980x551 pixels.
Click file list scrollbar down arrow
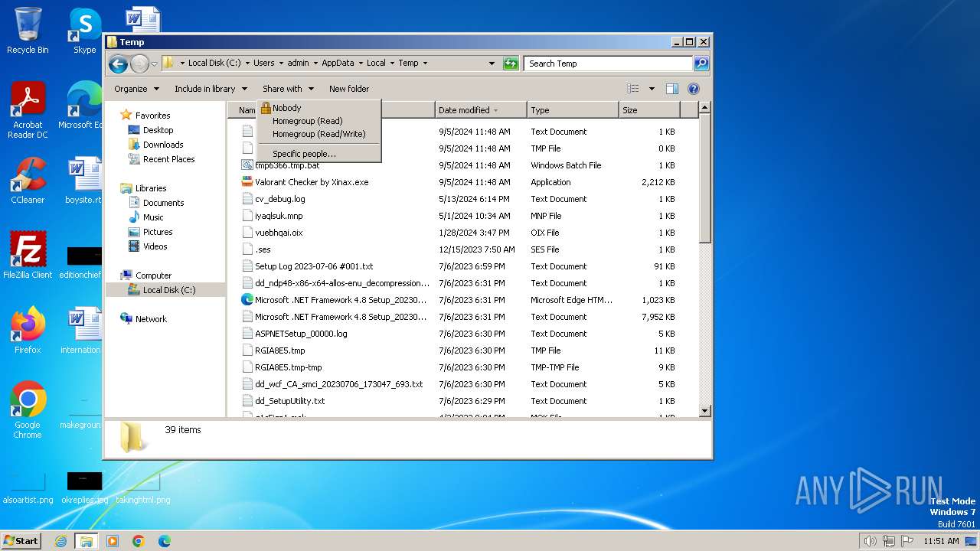705,411
